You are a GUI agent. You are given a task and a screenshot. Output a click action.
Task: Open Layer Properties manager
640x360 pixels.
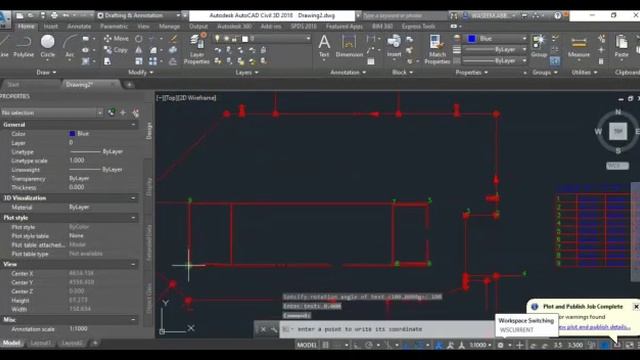[x=197, y=49]
